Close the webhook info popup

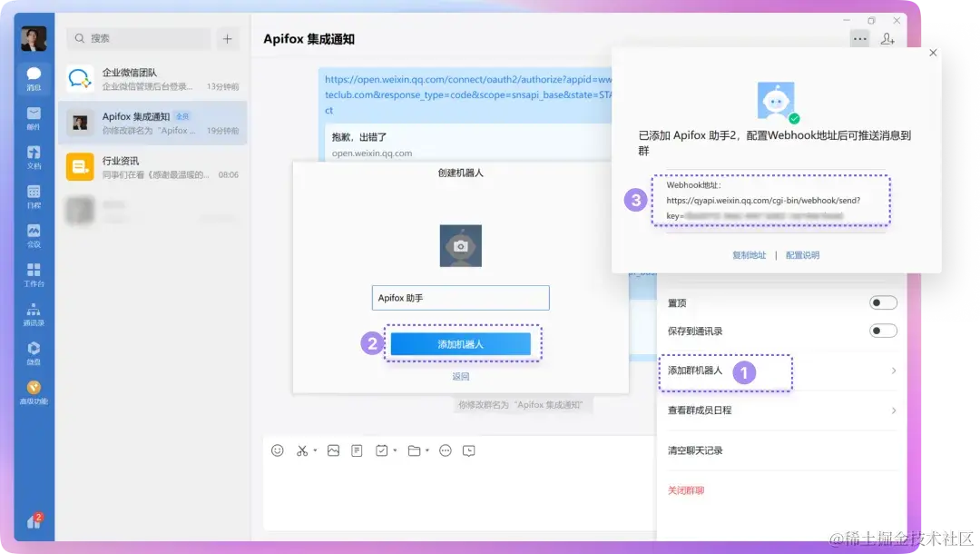[x=933, y=53]
